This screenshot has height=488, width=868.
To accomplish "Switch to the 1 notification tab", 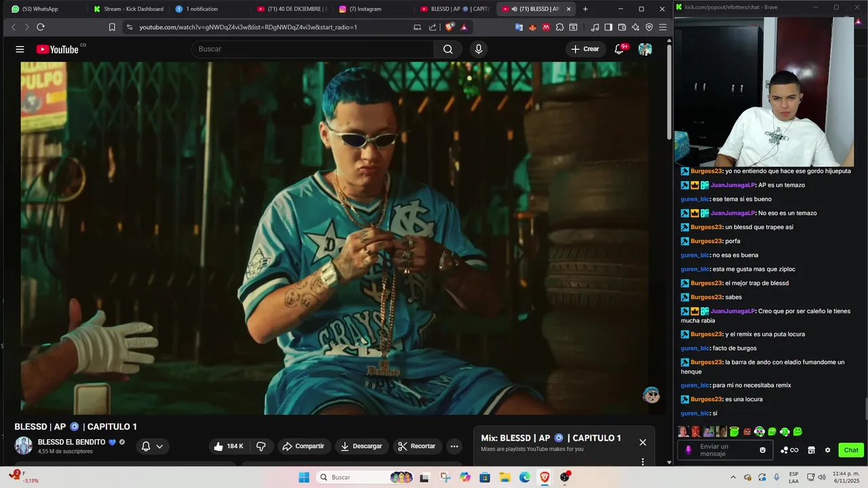I will (x=210, y=9).
